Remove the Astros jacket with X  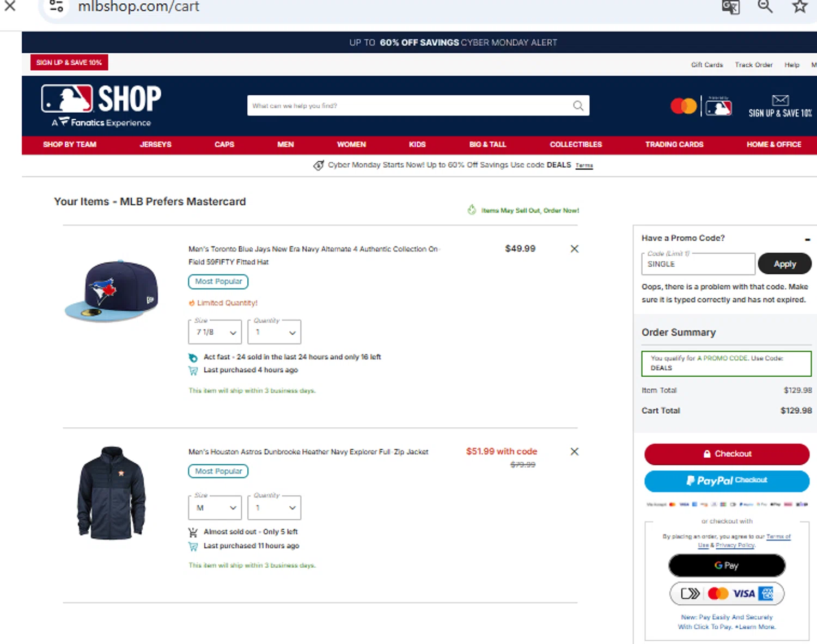(x=574, y=451)
